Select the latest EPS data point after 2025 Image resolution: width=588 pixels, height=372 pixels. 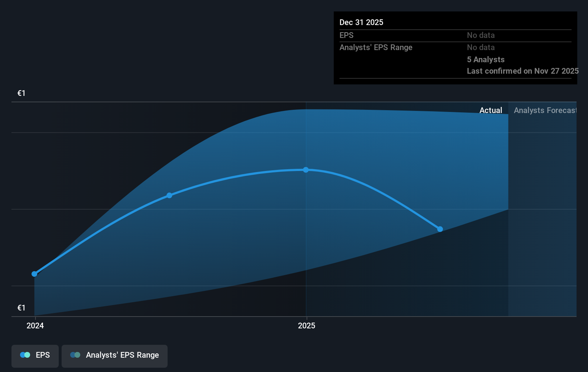pos(440,229)
